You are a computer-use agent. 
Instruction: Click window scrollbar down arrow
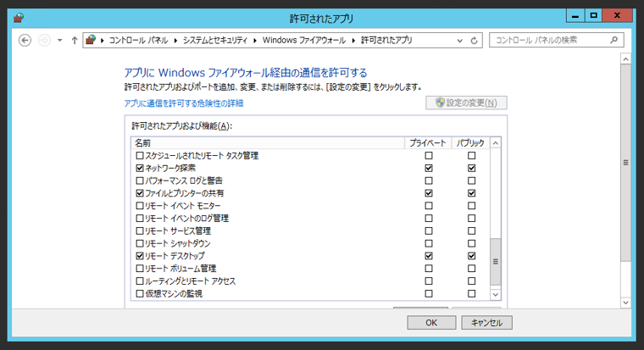coord(625,303)
